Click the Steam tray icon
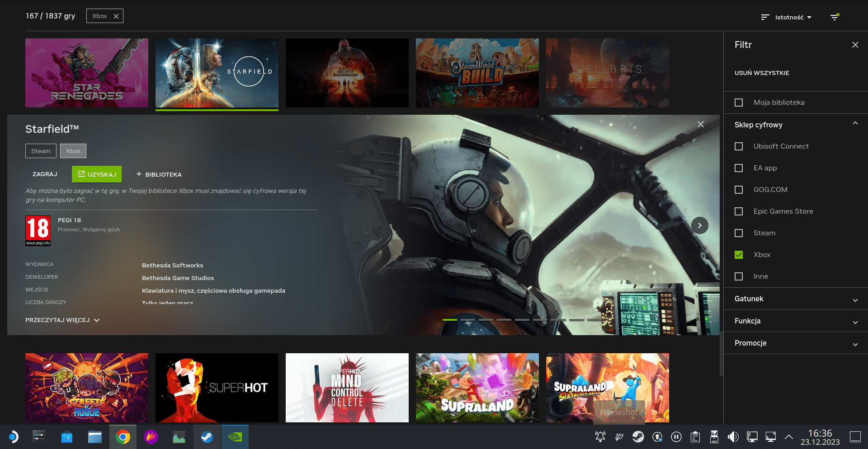Image resolution: width=868 pixels, height=449 pixels. pyautogui.click(x=638, y=437)
